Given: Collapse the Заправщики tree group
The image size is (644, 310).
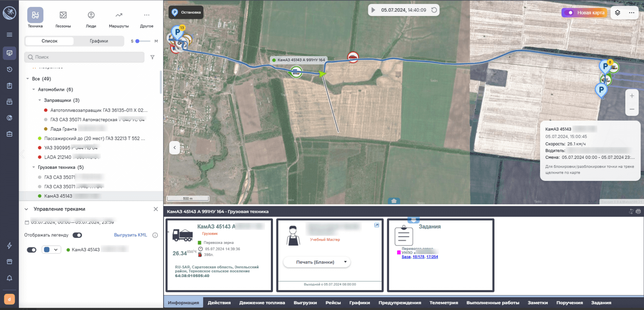Looking at the screenshot, I should tap(40, 100).
